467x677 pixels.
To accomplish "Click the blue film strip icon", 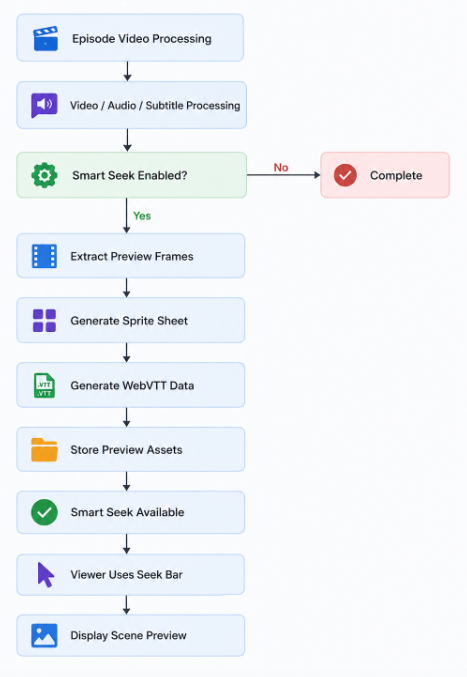I will tap(44, 256).
